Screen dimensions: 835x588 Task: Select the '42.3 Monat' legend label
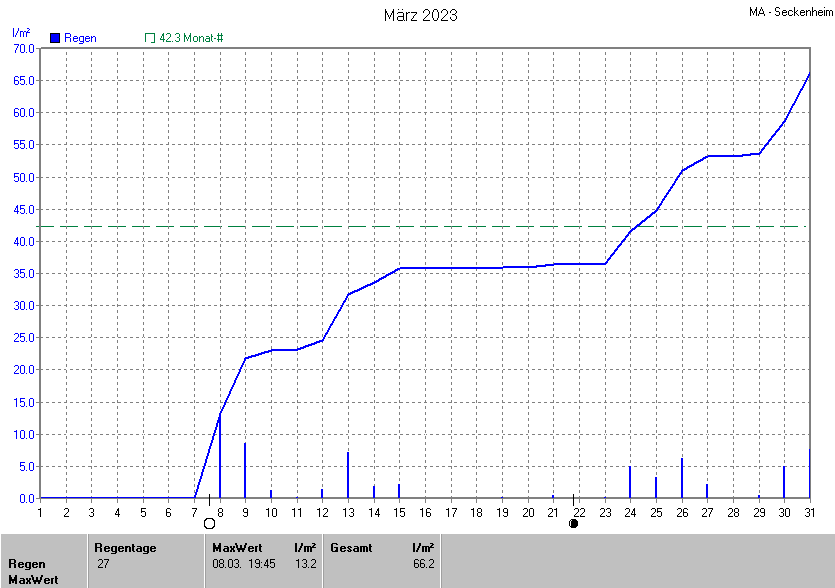[x=190, y=38]
